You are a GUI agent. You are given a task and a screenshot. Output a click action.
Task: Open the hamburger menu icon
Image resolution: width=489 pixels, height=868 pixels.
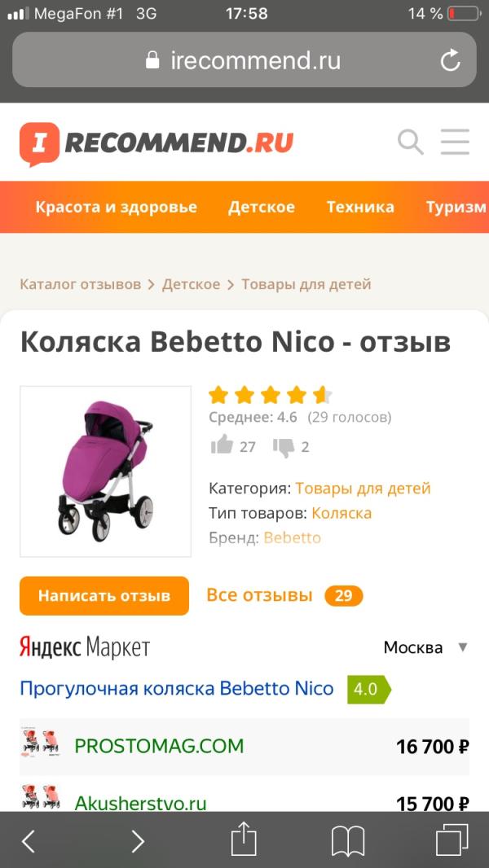pyautogui.click(x=456, y=142)
